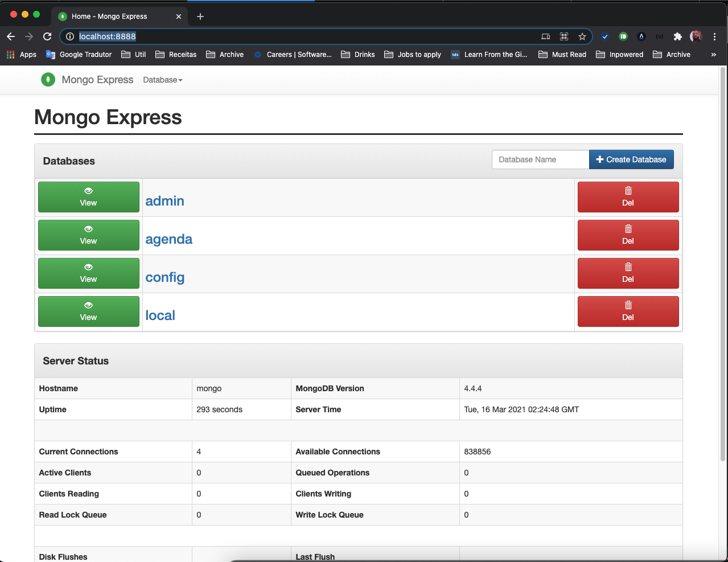Click the Read Lock Queue label

click(73, 515)
